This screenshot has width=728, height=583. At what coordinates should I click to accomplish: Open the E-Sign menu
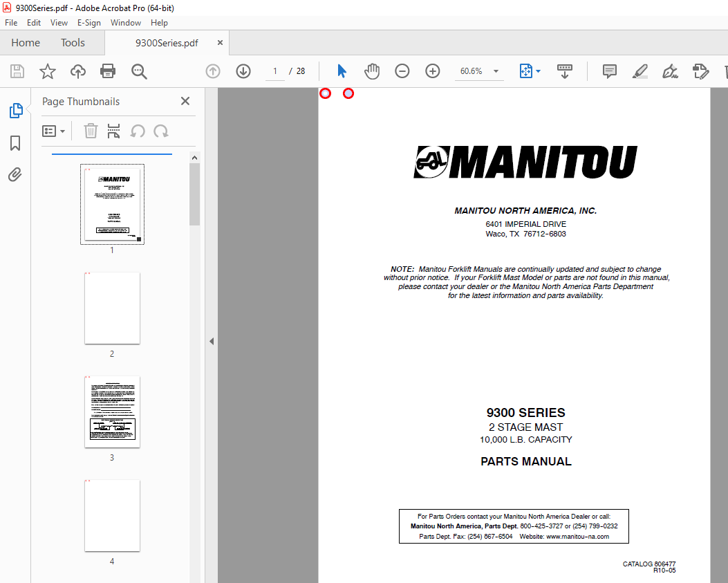(x=89, y=23)
